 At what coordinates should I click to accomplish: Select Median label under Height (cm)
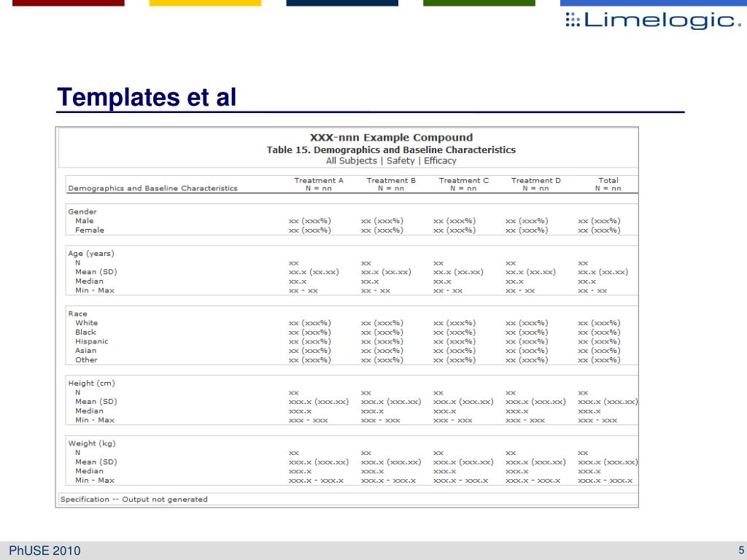89,411
